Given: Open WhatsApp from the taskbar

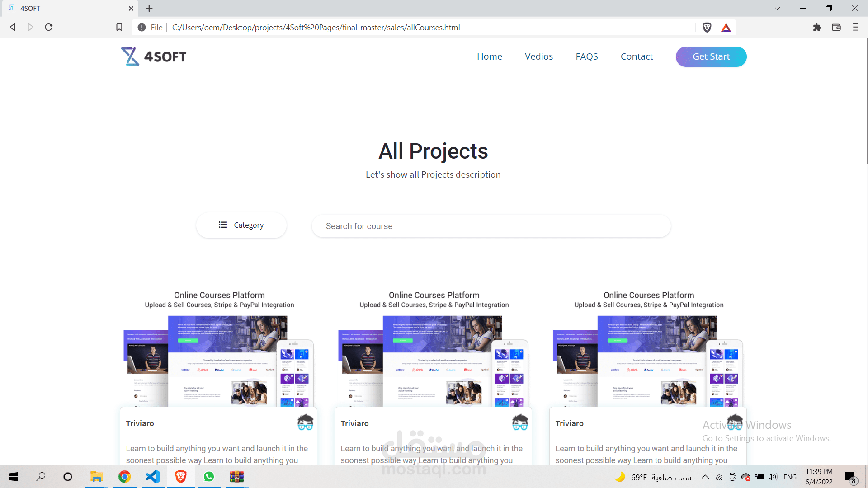Looking at the screenshot, I should (x=209, y=477).
